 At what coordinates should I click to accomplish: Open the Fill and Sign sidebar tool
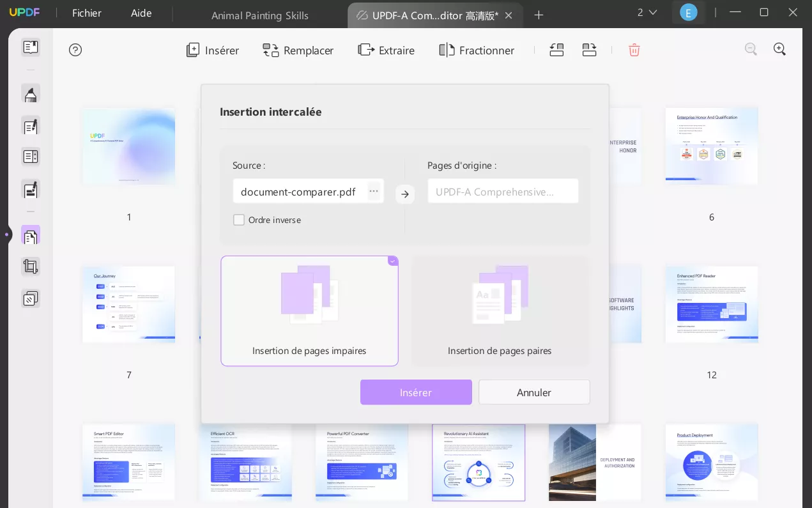tap(31, 189)
